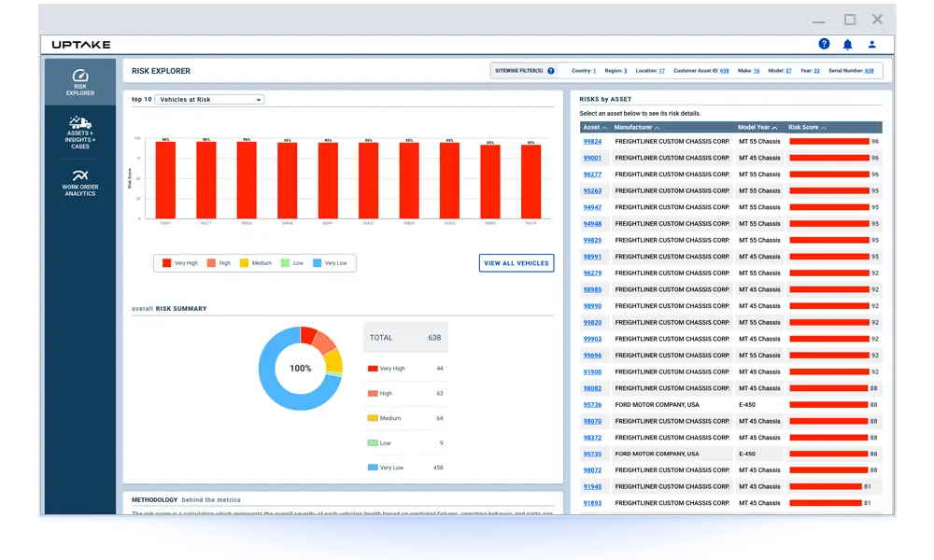Open asset 96277 link
934x560 pixels.
tap(592, 175)
